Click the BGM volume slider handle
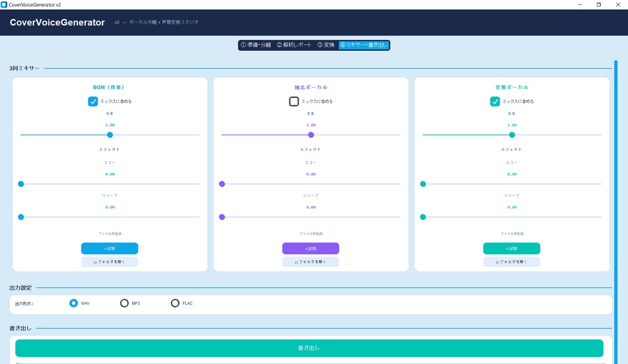 110,135
